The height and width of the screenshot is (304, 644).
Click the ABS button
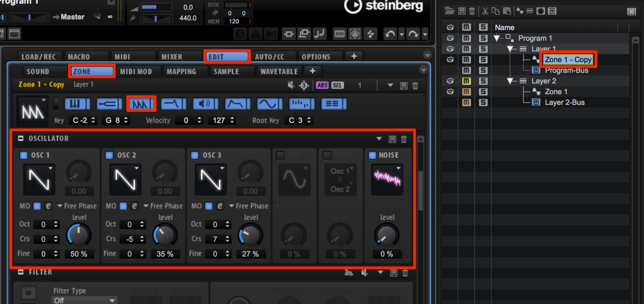(x=323, y=85)
